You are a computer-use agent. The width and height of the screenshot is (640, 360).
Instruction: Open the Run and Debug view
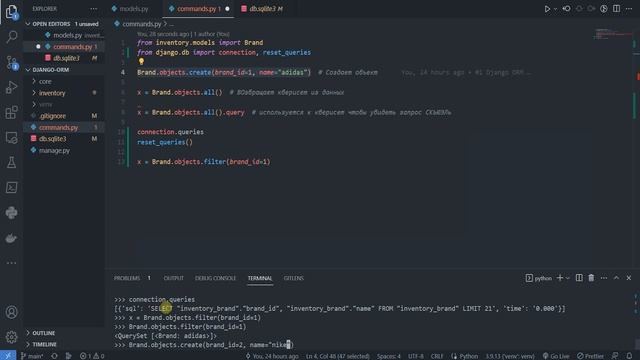pyautogui.click(x=11, y=87)
